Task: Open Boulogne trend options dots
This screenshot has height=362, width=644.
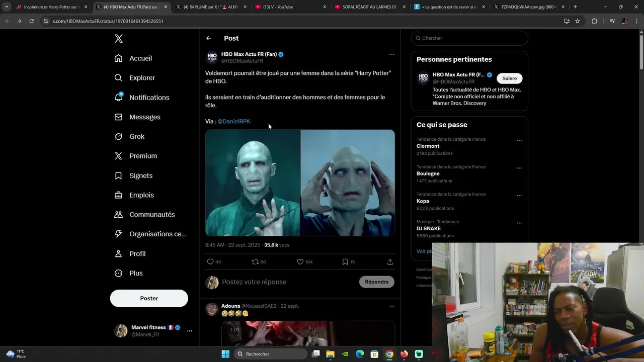Action: [519, 168]
